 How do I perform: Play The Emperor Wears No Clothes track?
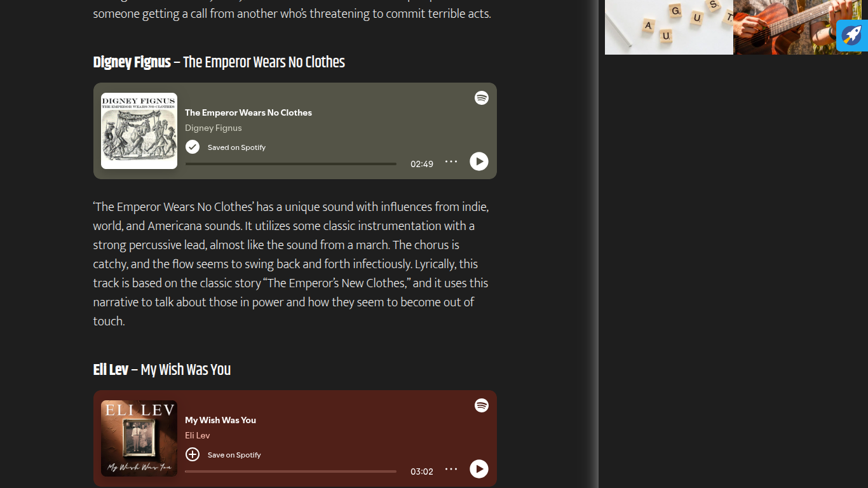(478, 161)
